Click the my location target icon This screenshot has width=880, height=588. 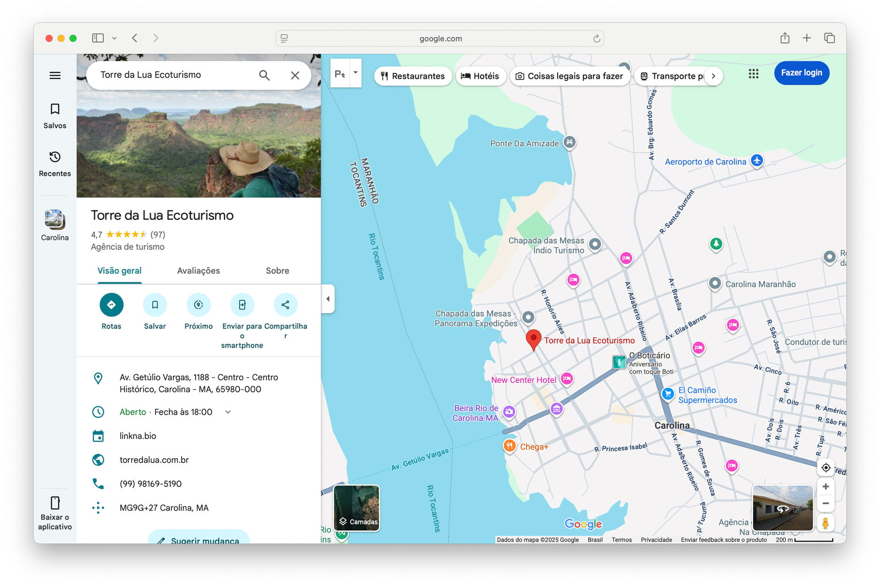pyautogui.click(x=825, y=467)
